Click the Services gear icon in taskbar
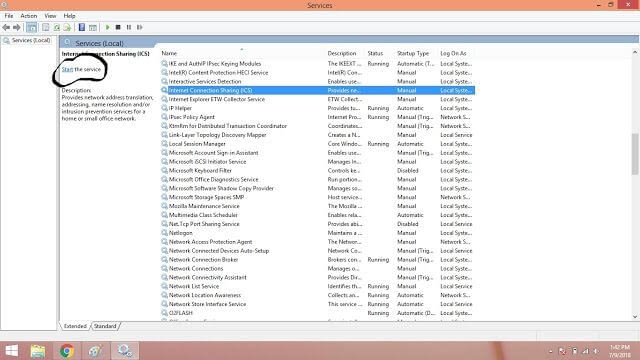 [124, 351]
